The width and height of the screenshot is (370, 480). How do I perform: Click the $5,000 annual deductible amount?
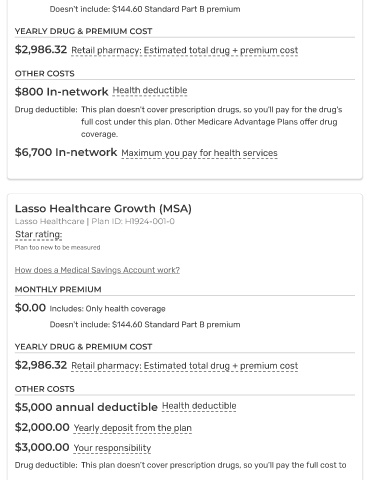(x=86, y=407)
